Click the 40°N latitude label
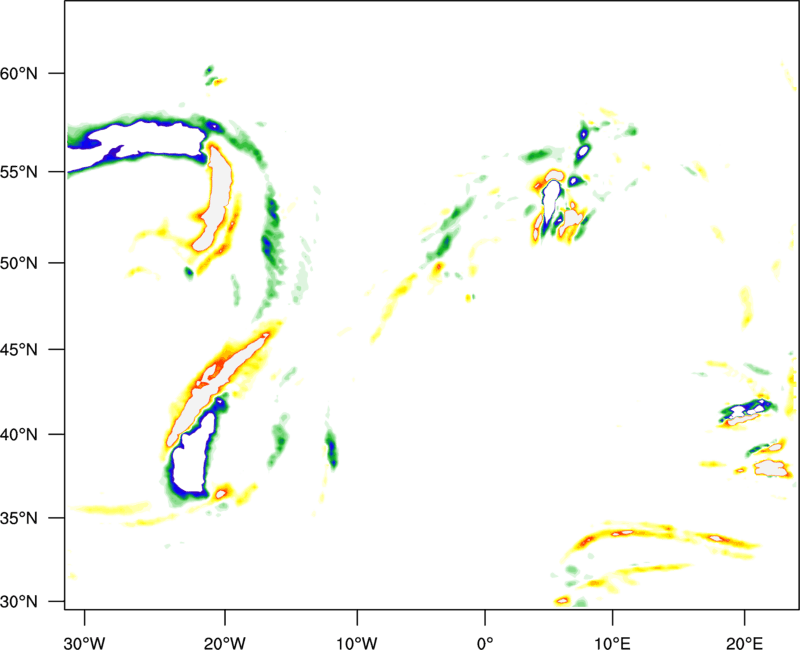The width and height of the screenshot is (800, 650). [x=19, y=435]
